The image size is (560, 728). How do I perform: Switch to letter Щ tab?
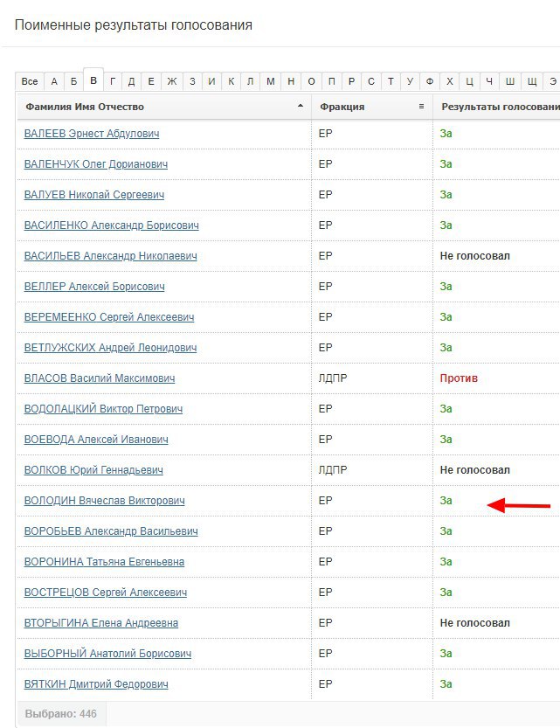point(532,81)
